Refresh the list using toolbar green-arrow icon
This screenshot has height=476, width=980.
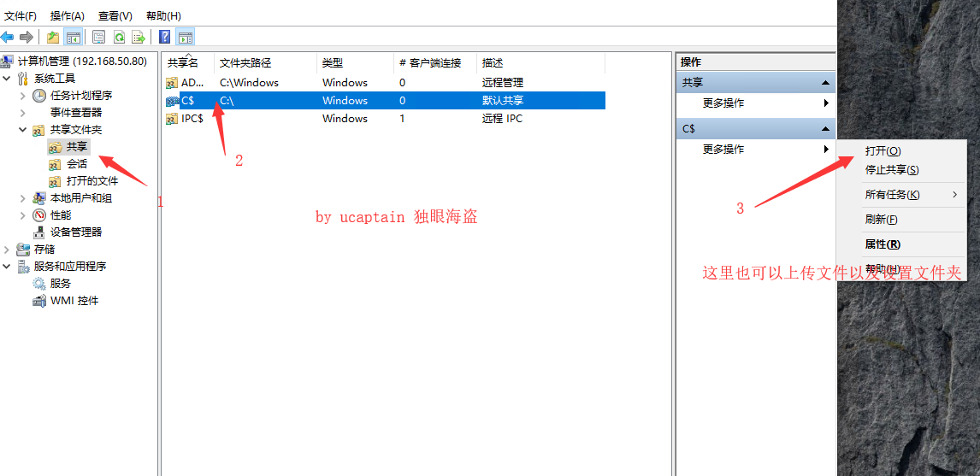click(119, 37)
